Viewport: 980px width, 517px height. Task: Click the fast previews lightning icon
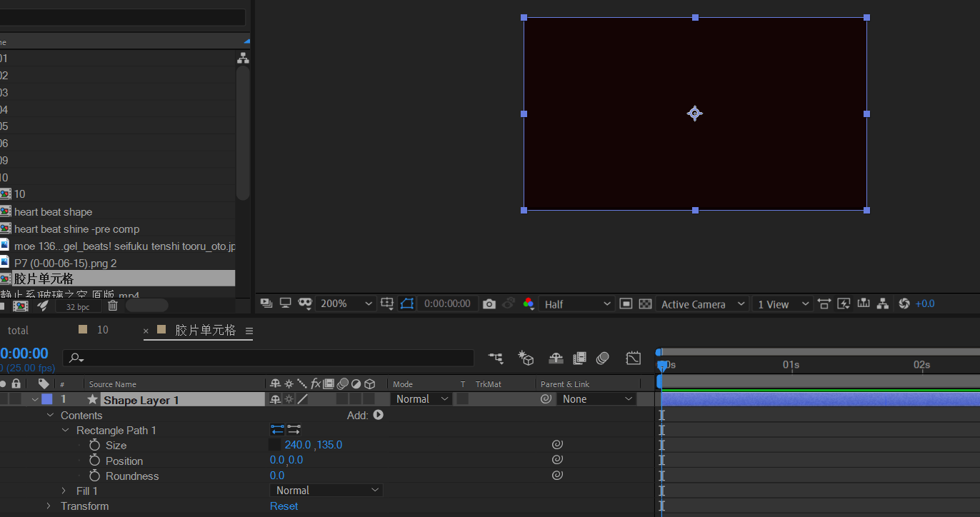tap(844, 303)
